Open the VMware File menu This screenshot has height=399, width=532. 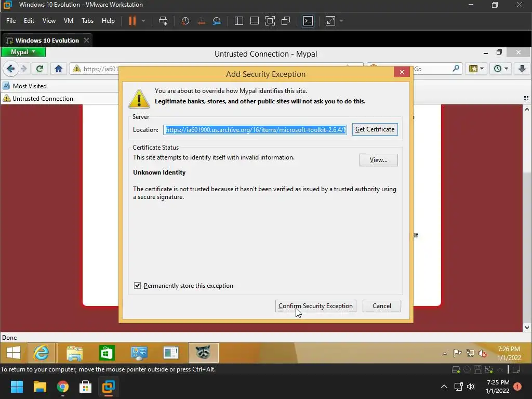click(x=11, y=21)
